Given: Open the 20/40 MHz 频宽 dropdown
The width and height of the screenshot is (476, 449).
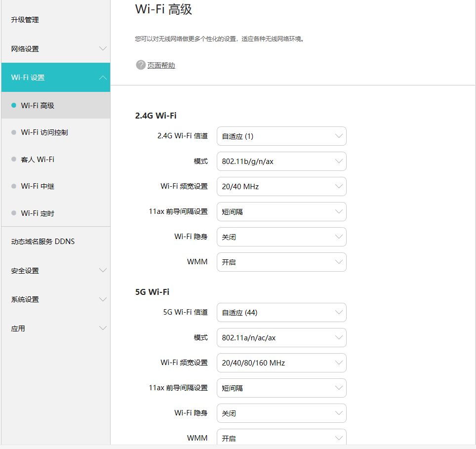Looking at the screenshot, I should pyautogui.click(x=281, y=186).
